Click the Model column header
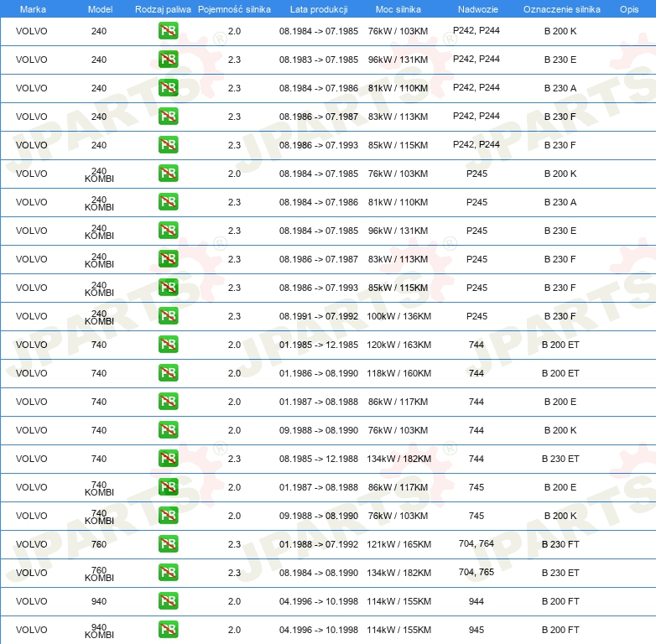 100,8
